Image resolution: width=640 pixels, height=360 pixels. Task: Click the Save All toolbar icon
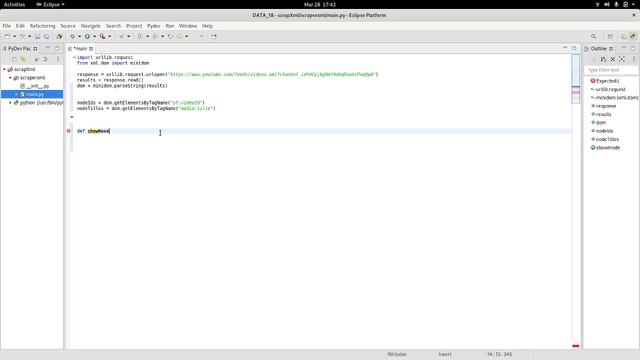tap(46, 36)
